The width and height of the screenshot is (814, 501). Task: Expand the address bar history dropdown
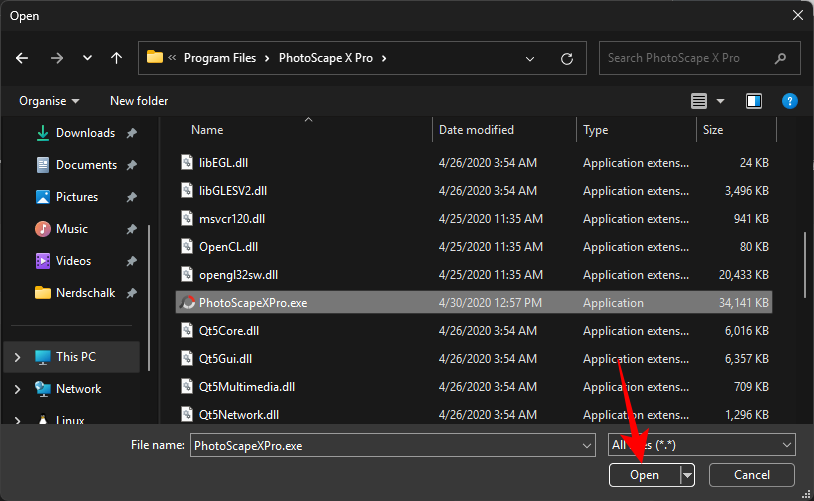[530, 59]
